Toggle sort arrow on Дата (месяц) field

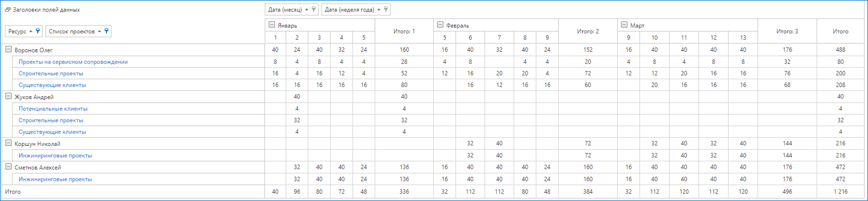307,9
